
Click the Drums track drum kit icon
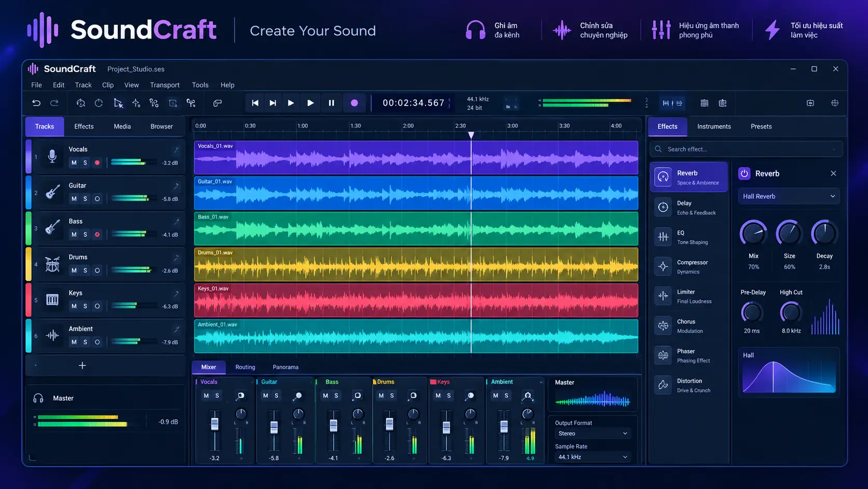click(52, 264)
